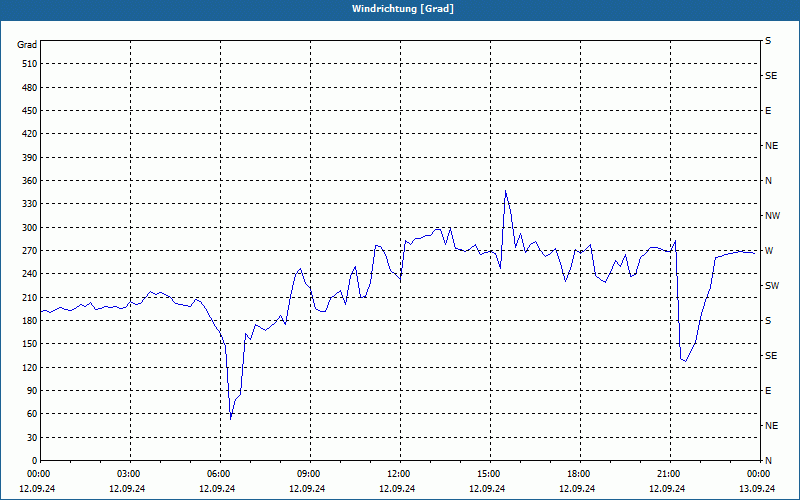Select the 450 y-axis value
The width and height of the screenshot is (800, 500).
29,111
